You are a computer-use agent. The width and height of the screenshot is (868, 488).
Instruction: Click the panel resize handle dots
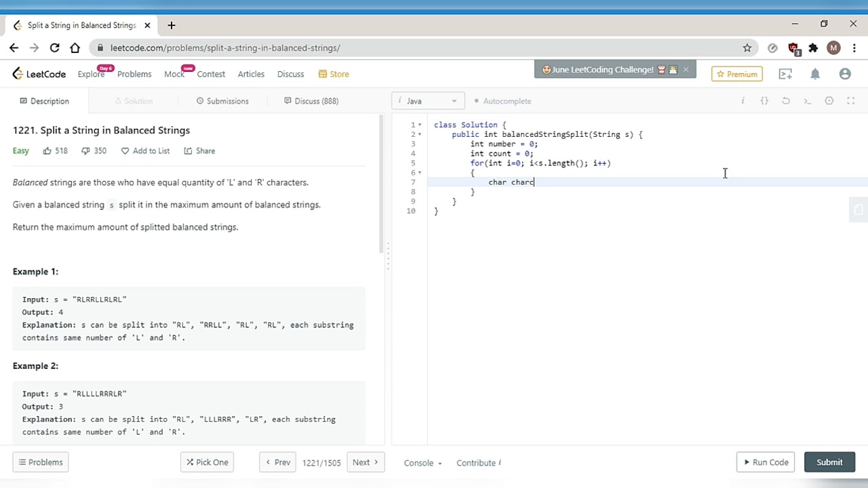[x=388, y=256]
